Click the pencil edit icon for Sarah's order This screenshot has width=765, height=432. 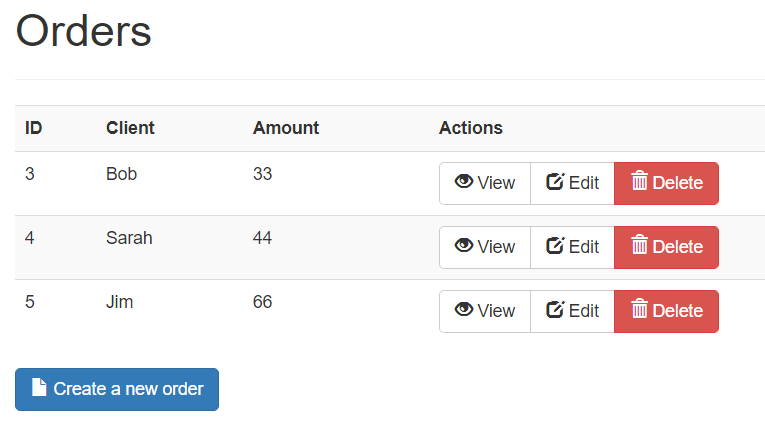tap(555, 246)
